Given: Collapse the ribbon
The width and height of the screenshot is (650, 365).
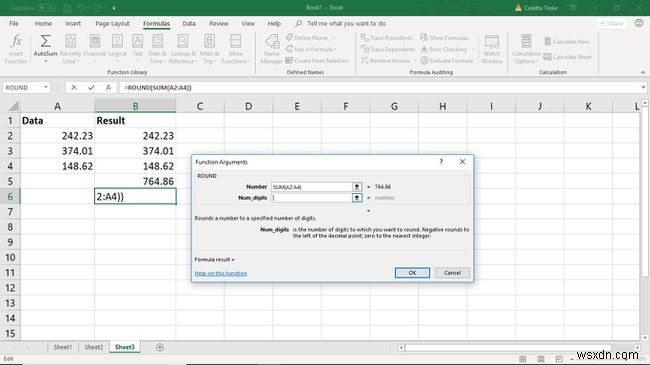Looking at the screenshot, I should tap(643, 72).
